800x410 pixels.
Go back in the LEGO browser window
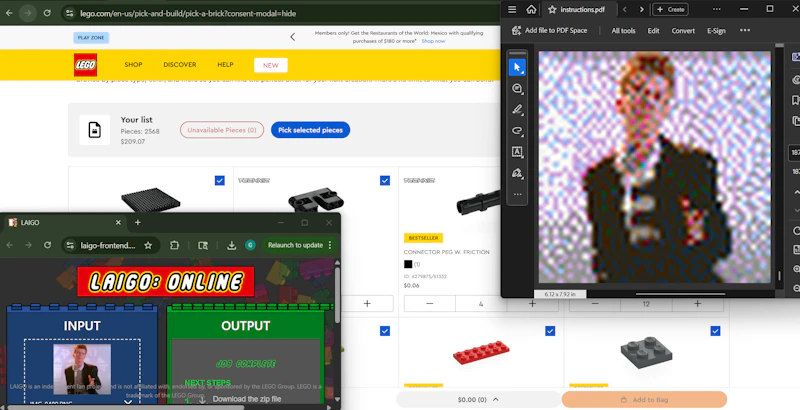click(x=9, y=13)
